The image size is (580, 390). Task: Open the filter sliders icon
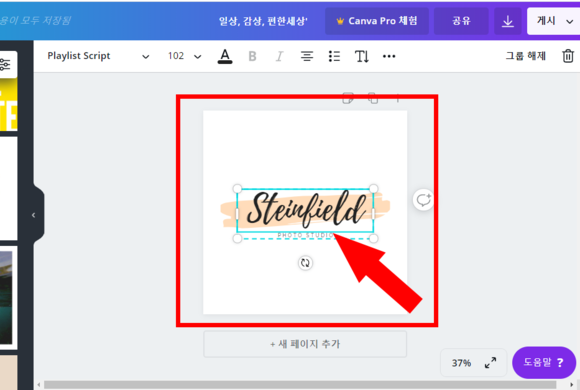click(6, 64)
